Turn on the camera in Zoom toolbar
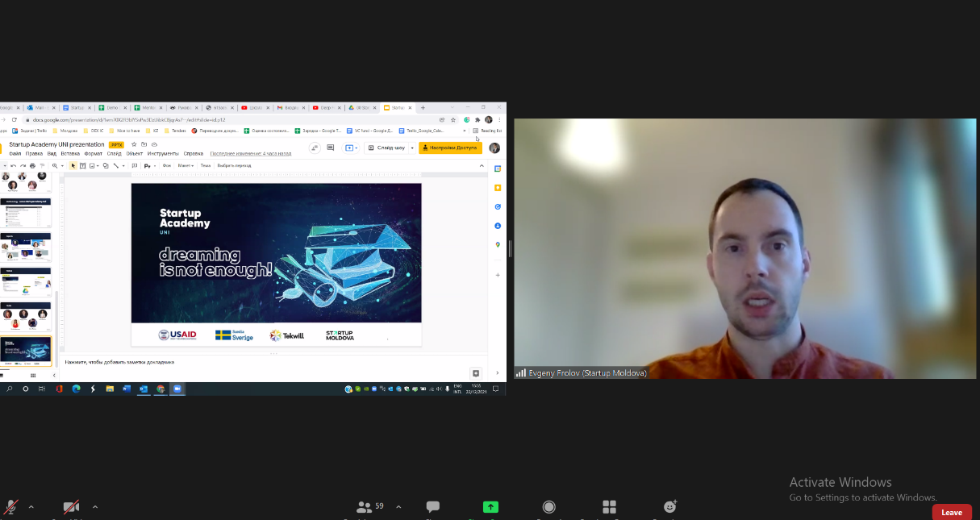The image size is (980, 520). pos(71,507)
